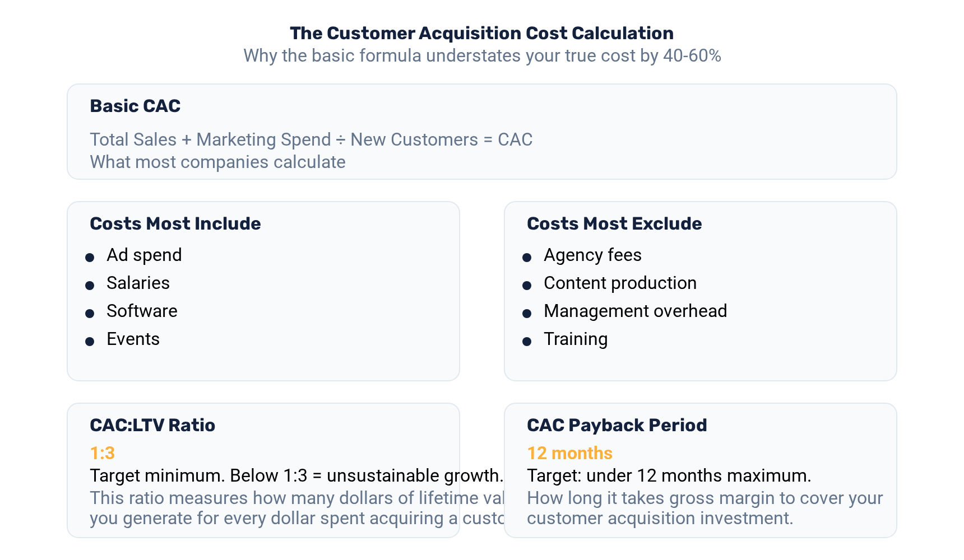Select the main title about Customer Acquisition Cost
The height and width of the screenshot is (560, 964).
[x=481, y=34]
